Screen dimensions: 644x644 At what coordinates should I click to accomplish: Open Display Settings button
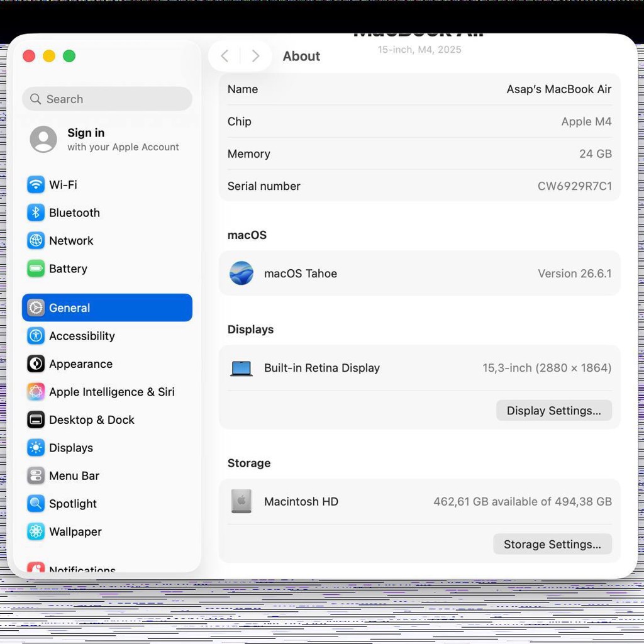(553, 410)
